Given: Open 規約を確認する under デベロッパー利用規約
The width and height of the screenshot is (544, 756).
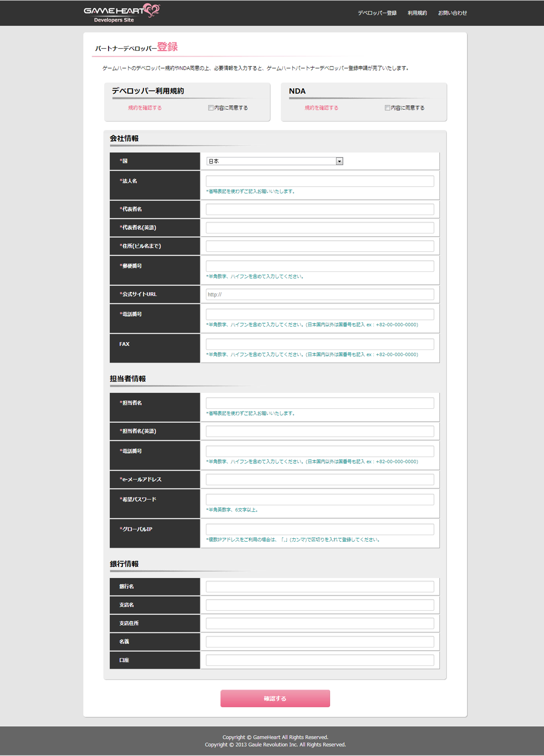Looking at the screenshot, I should [145, 108].
